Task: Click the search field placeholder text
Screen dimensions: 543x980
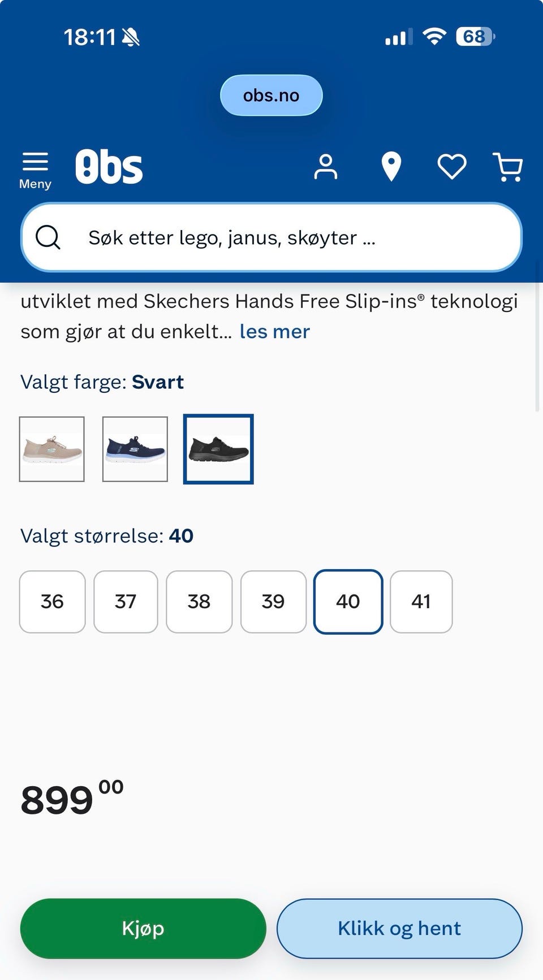Action: pos(232,237)
